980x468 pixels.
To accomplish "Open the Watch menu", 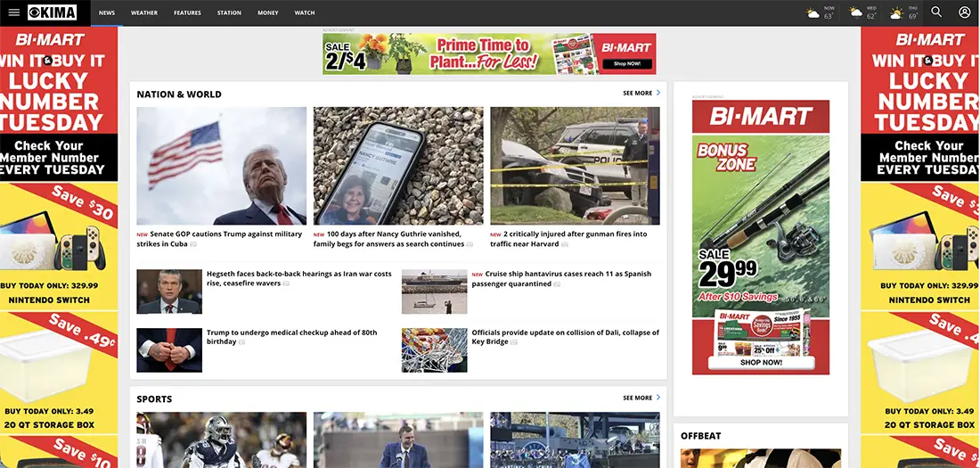I will 305,12.
